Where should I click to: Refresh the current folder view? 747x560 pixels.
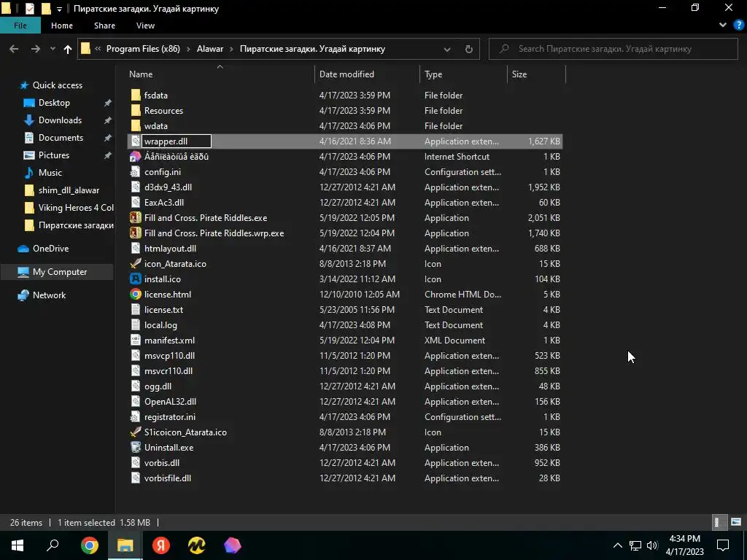coord(469,49)
